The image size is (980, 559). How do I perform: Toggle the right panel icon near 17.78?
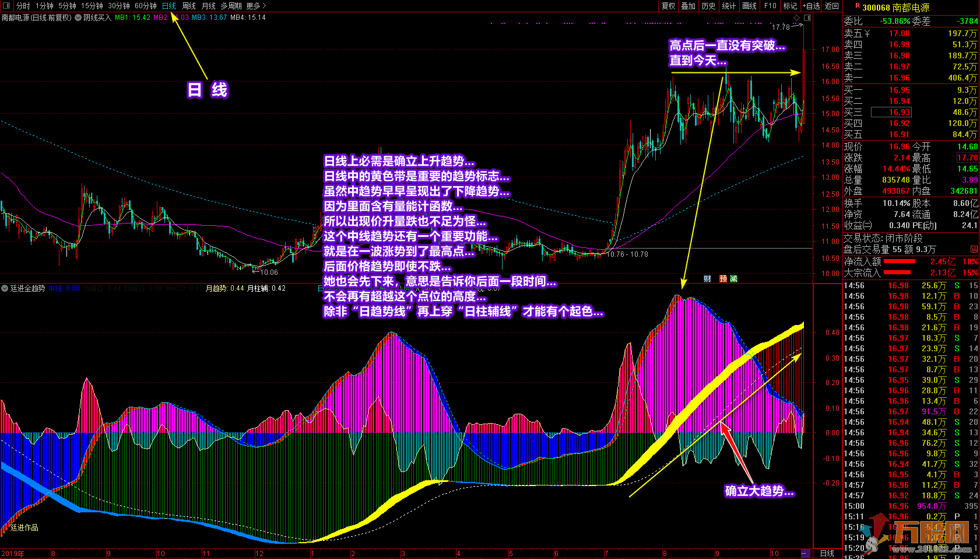coord(807,18)
